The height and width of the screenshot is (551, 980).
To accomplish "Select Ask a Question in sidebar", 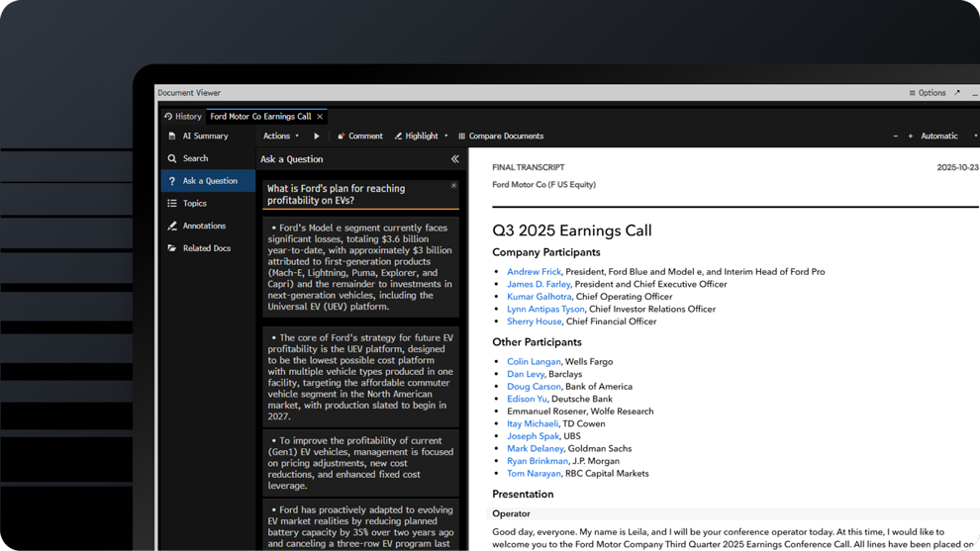I will (x=209, y=181).
